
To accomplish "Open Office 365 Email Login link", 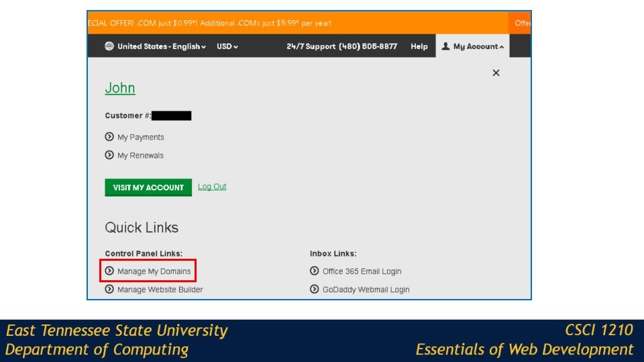I will (x=362, y=271).
